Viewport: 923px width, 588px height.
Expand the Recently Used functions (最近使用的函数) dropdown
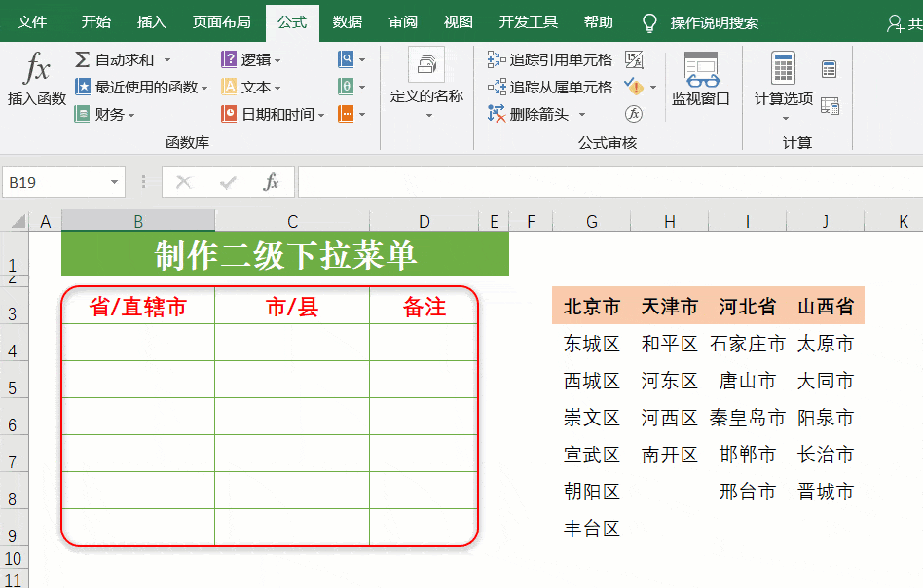tap(141, 88)
